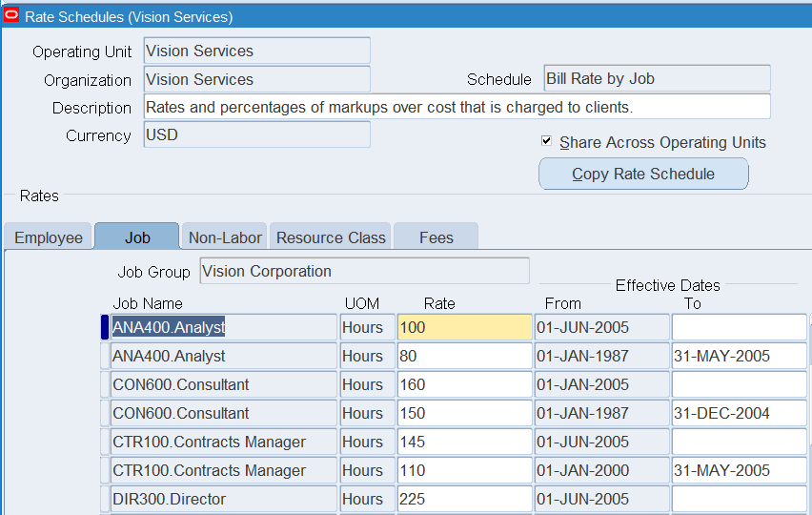
Task: Click the Rate field showing 160
Action: coord(464,384)
